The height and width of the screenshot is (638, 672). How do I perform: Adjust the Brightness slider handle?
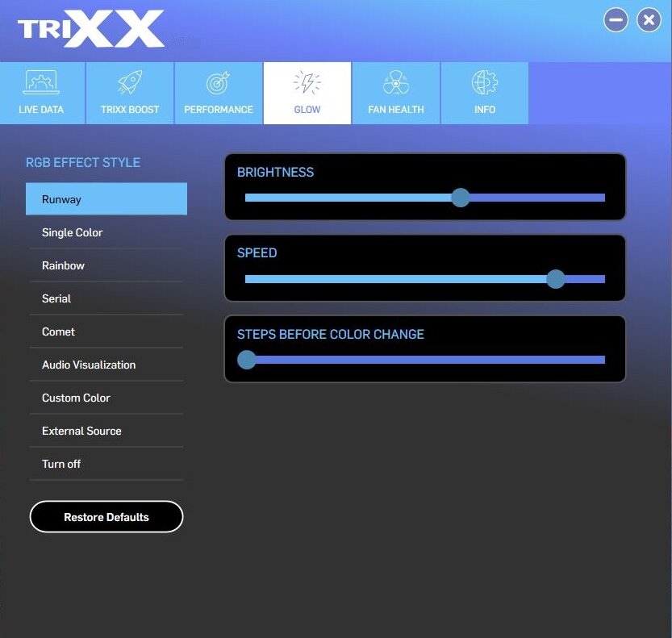(x=461, y=198)
